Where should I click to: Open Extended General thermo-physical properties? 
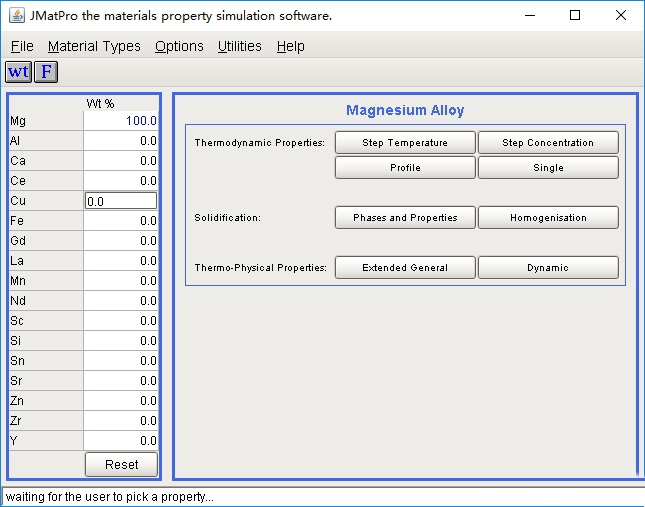point(405,268)
